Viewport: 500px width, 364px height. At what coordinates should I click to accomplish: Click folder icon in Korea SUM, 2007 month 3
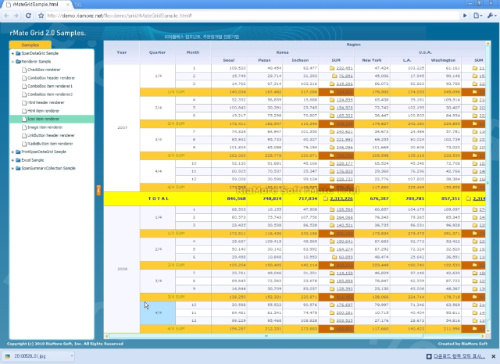coord(332,84)
